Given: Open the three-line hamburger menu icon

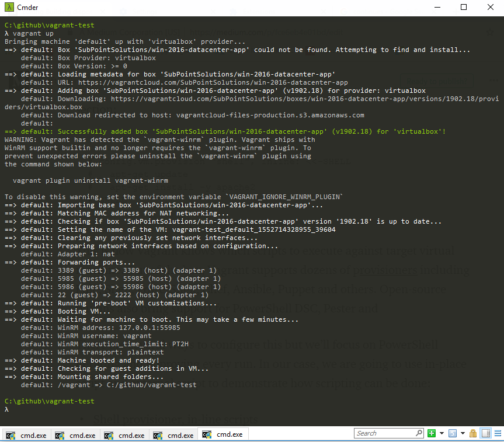Looking at the screenshot, I should pos(498,433).
